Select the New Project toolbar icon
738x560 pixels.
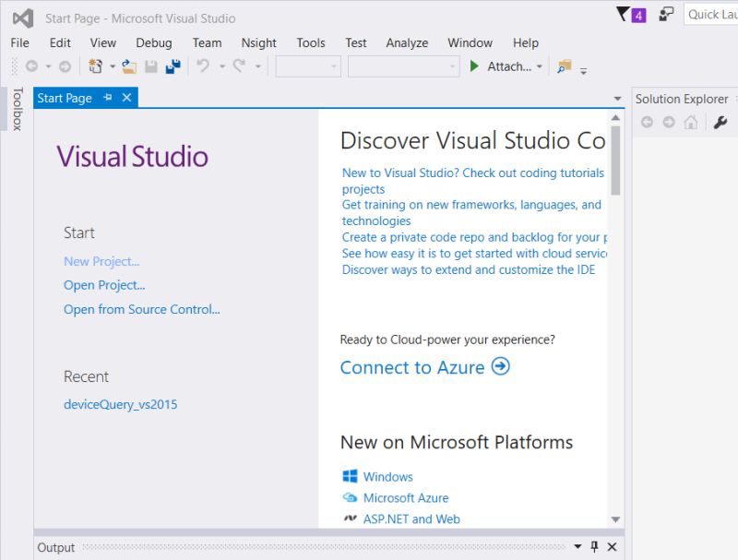(x=95, y=65)
